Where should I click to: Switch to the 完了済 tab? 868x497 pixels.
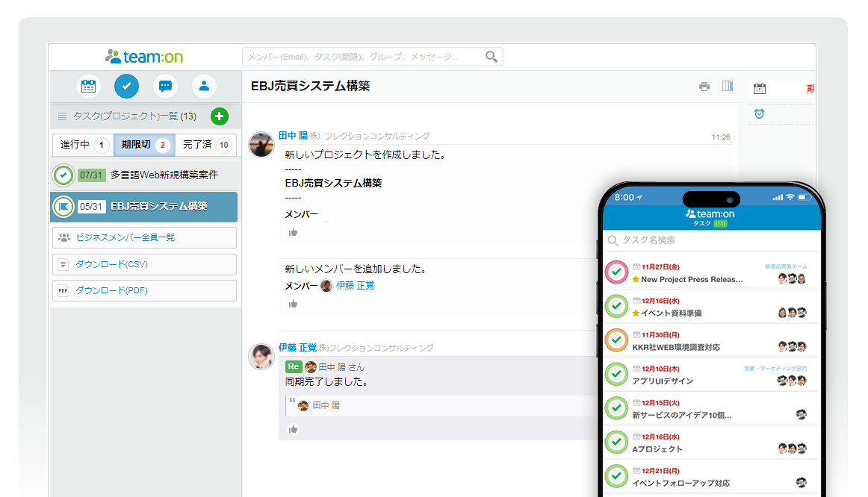pos(206,145)
